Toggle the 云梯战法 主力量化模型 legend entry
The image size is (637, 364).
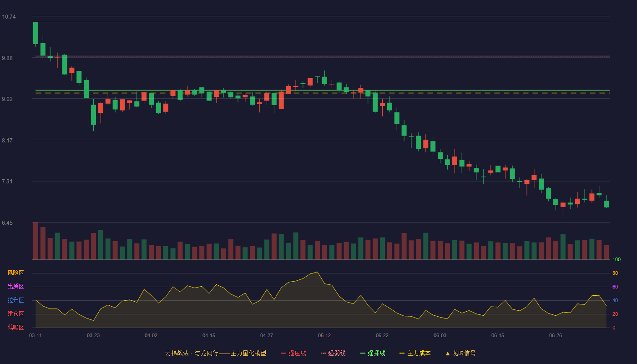coord(215,353)
